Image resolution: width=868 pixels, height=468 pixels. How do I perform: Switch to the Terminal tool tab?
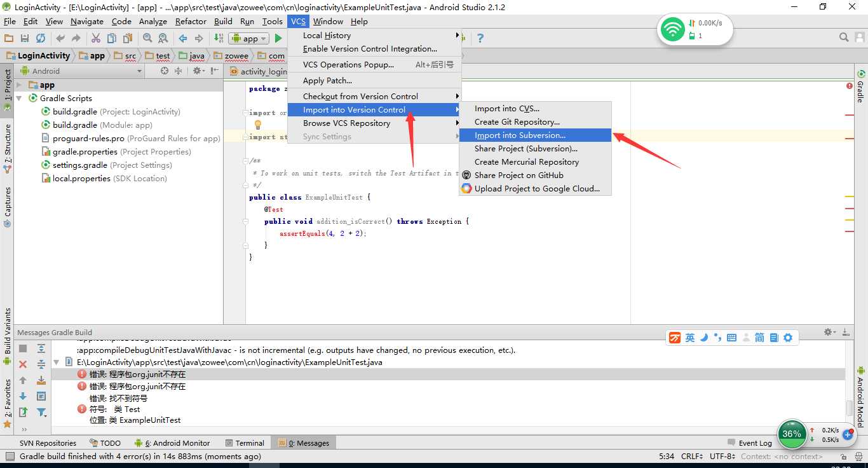coord(244,443)
